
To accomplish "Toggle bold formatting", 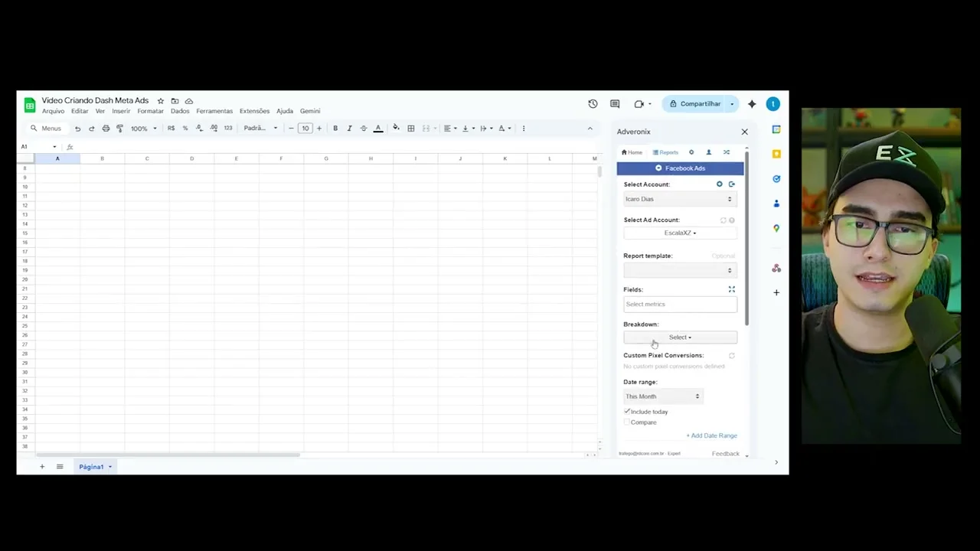I will (335, 129).
